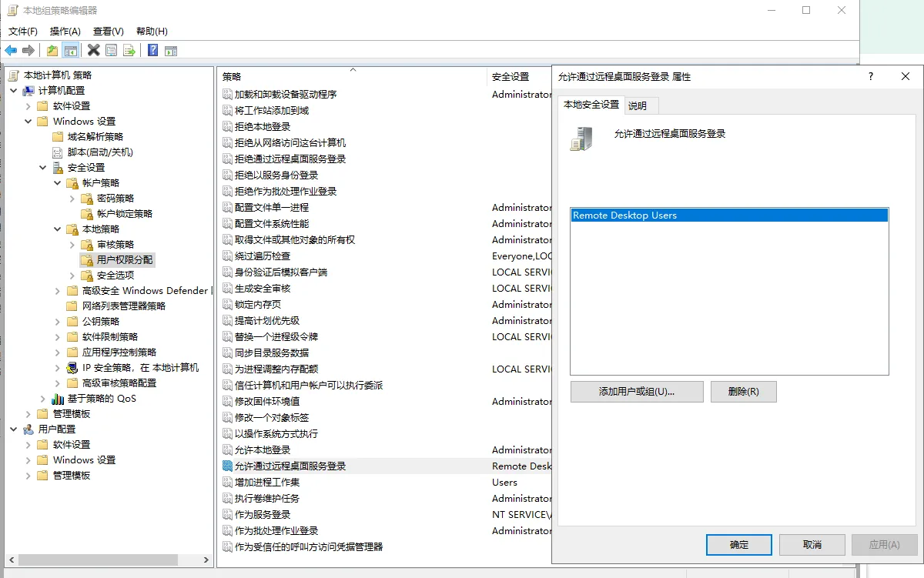The image size is (924, 578).
Task: Click the up one level folder icon
Action: pos(52,51)
